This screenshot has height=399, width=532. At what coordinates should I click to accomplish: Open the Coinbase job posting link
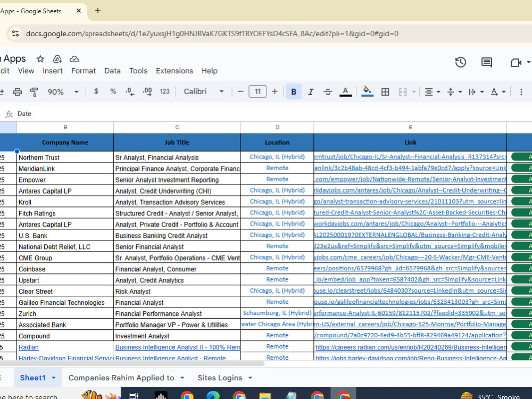pos(410,268)
